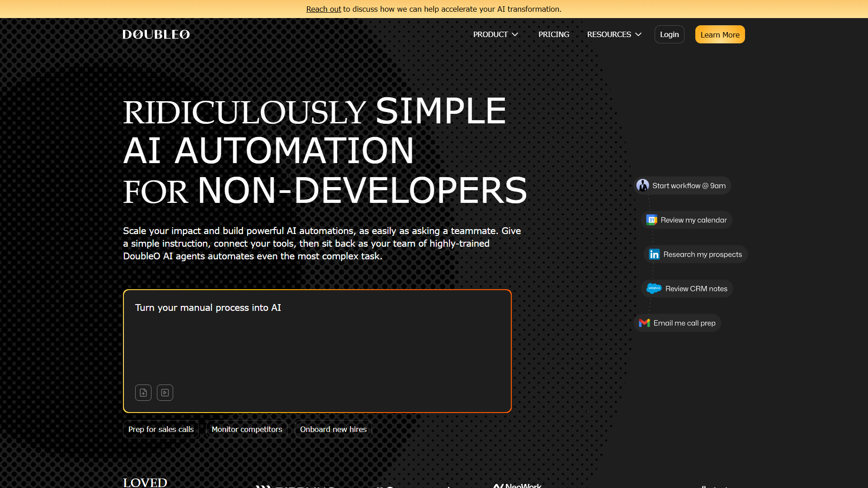Click the Gmail icon

click(644, 323)
